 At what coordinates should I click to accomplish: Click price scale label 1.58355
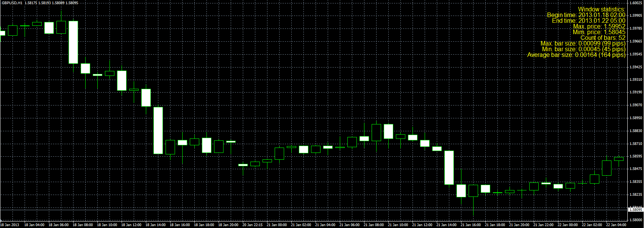tap(636, 182)
